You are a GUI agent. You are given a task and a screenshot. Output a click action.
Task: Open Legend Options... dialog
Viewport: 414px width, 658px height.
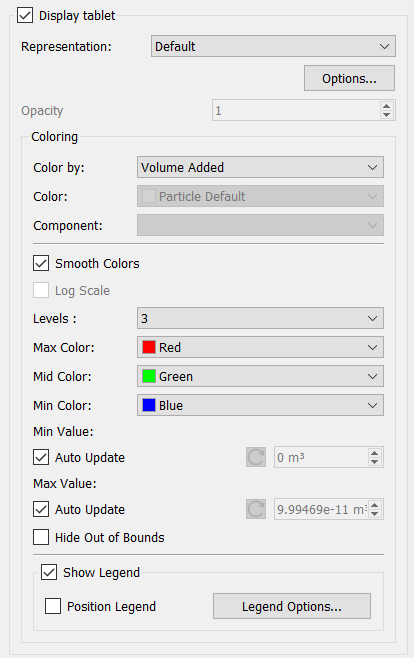pos(292,606)
